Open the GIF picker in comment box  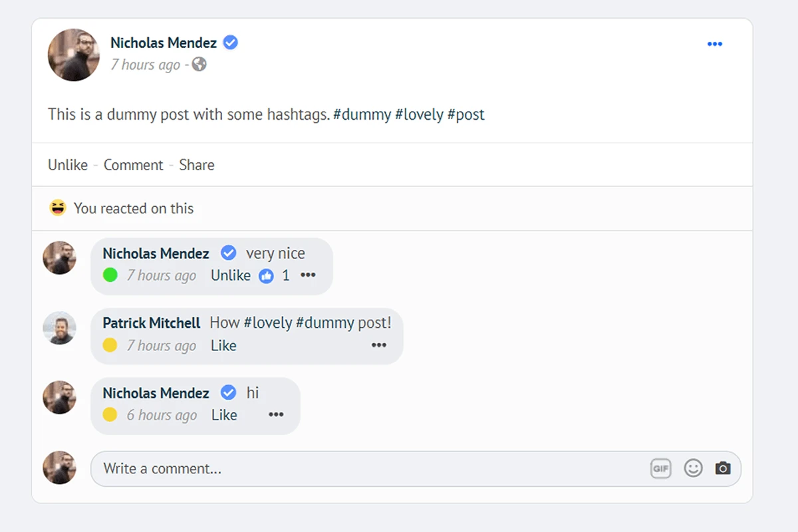click(x=660, y=469)
